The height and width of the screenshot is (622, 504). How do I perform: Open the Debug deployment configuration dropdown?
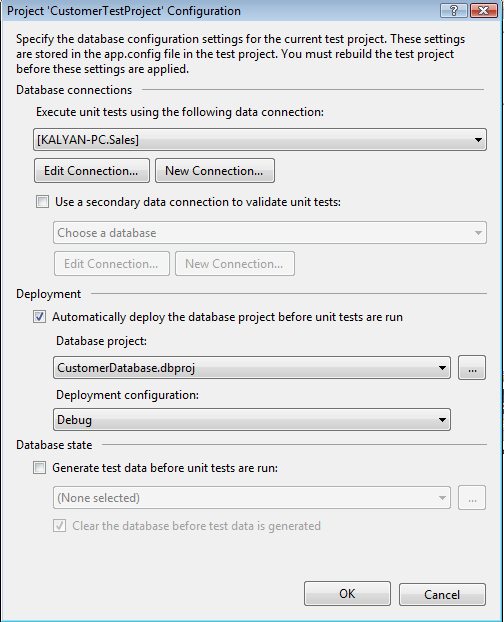[252, 420]
